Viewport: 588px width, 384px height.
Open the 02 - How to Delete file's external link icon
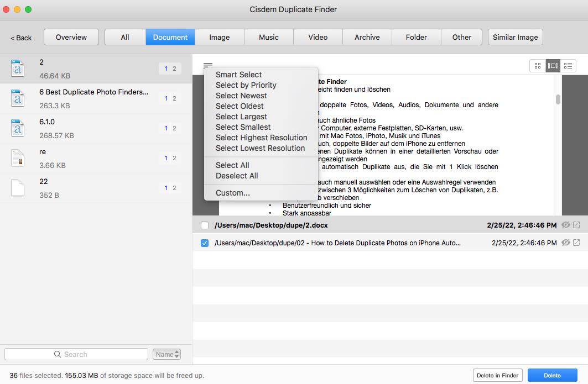pos(576,243)
